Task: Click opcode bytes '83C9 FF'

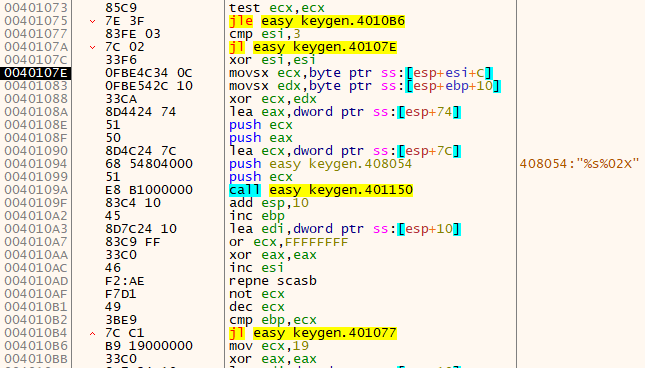Action: coord(133,242)
